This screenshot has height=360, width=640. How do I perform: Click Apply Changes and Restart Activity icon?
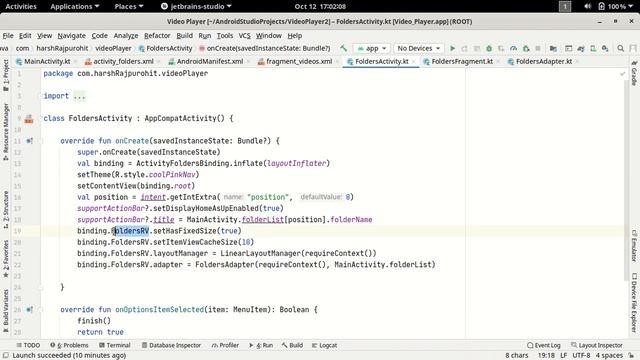[464, 48]
